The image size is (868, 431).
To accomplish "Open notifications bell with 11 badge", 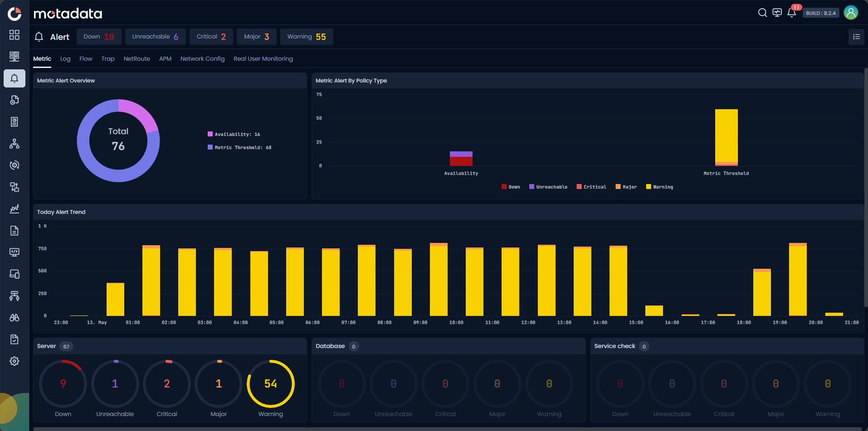I will (792, 12).
